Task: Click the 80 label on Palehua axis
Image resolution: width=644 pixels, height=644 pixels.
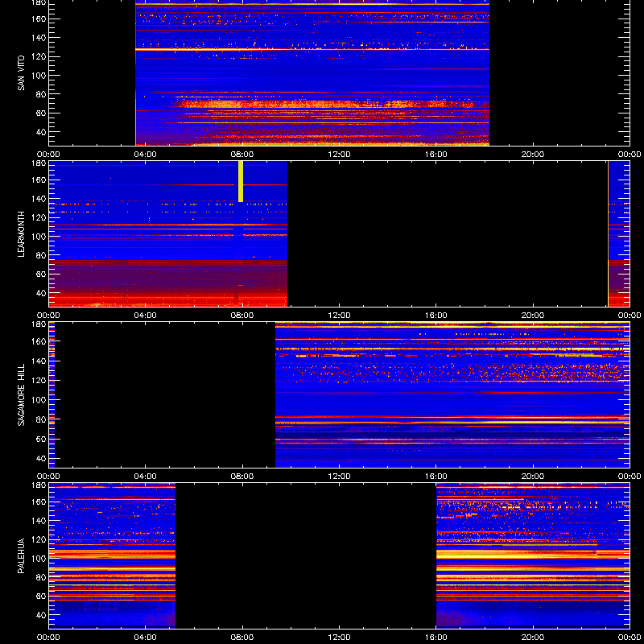Action: coord(41,577)
